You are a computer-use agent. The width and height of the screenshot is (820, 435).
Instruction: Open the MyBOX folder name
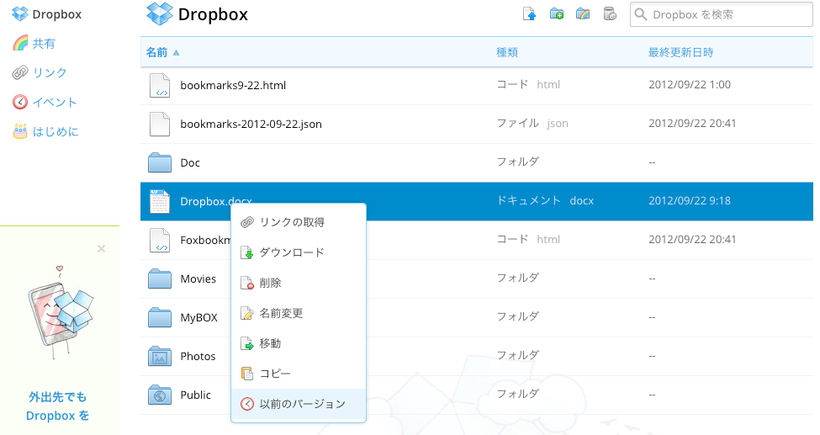tap(199, 317)
